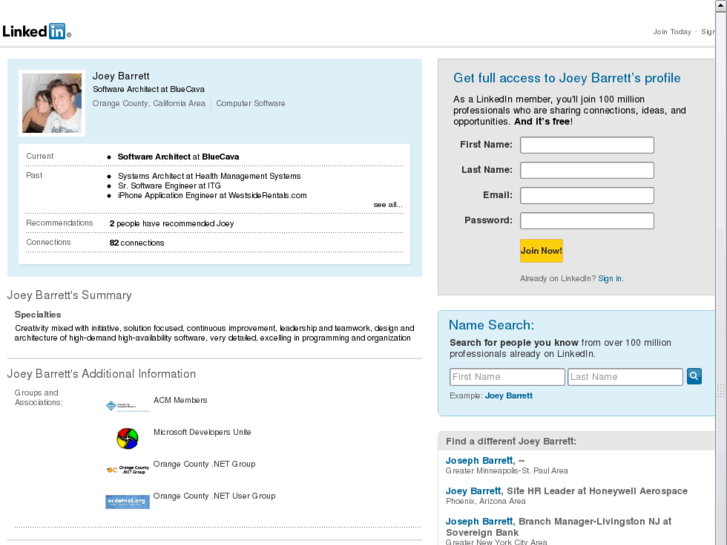Viewport: 727px width, 545px height.
Task: Click the name search First Name box
Action: (507, 377)
